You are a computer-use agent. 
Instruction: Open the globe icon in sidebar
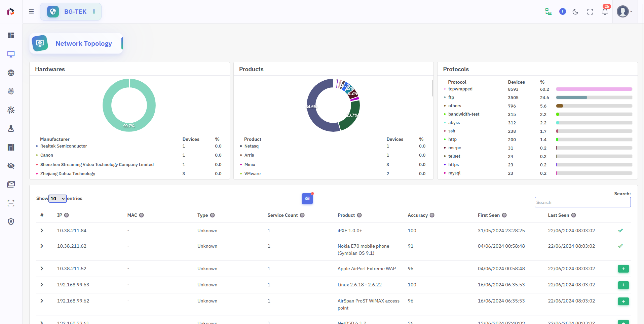point(11,73)
